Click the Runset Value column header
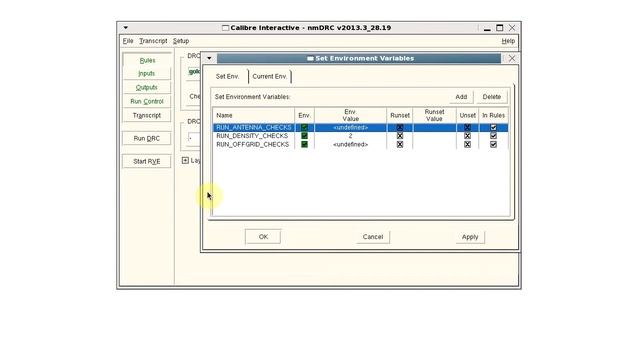 coord(434,116)
